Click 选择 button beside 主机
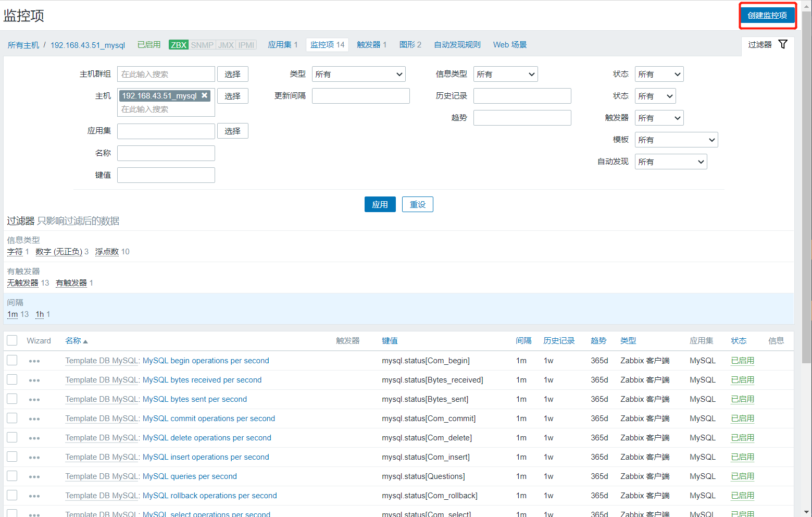The height and width of the screenshot is (517, 812). [x=232, y=96]
